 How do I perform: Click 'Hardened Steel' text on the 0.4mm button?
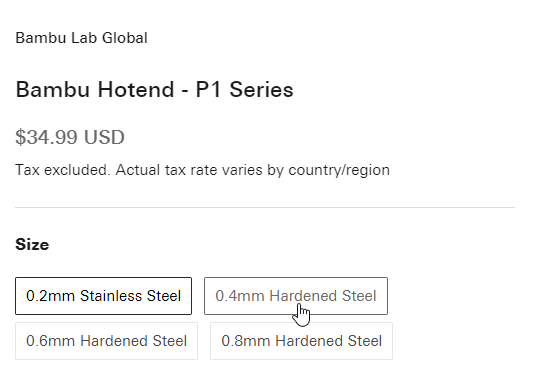(x=323, y=296)
